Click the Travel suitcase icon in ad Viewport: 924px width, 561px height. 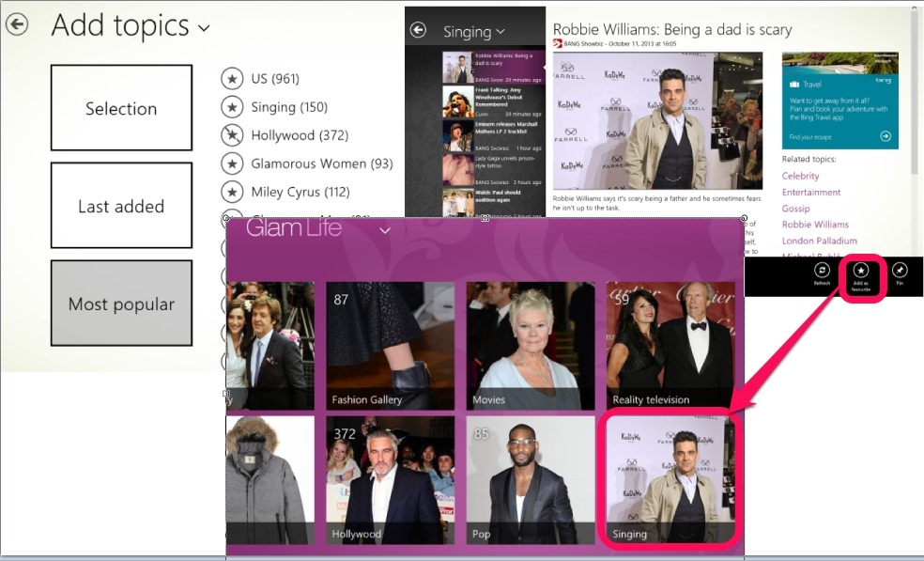click(794, 85)
